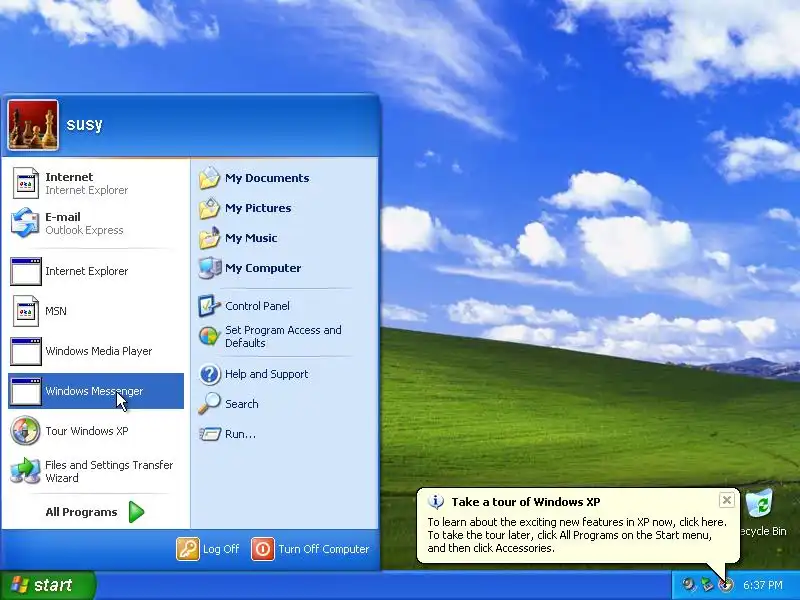
Task: Click the info icon in the tour balloon
Action: tap(435, 502)
